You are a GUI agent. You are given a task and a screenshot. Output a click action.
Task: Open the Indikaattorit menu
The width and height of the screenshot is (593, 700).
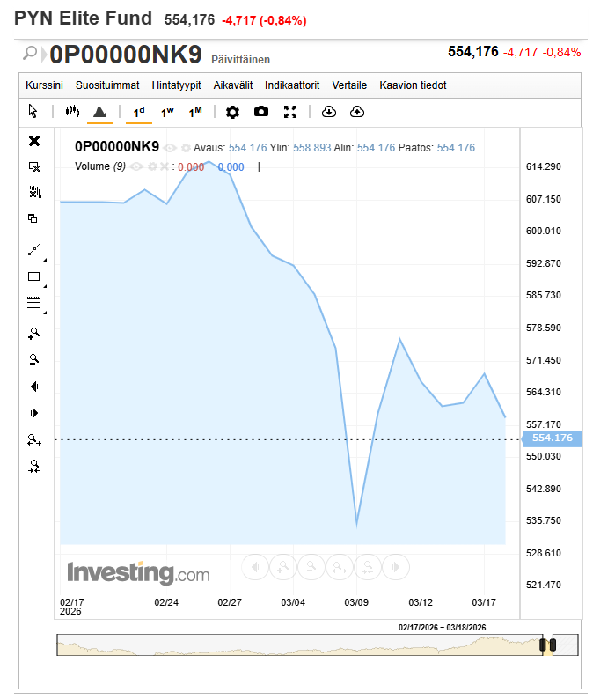pyautogui.click(x=292, y=85)
